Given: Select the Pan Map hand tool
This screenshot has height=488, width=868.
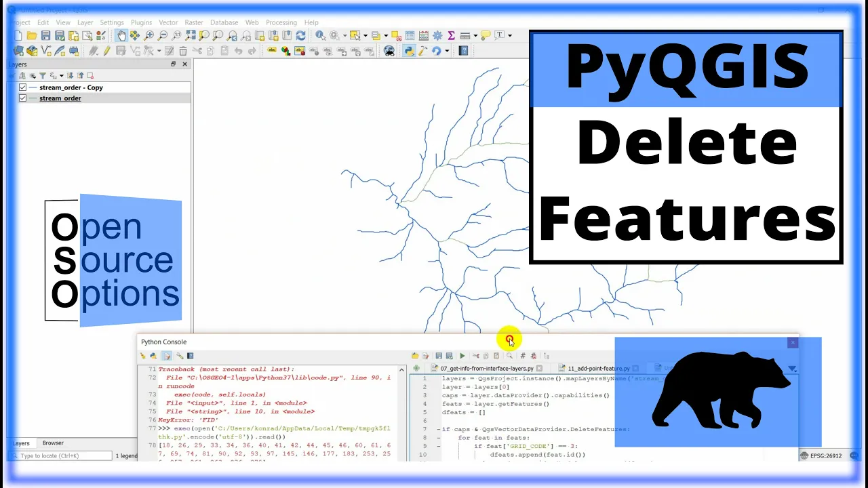Looking at the screenshot, I should tap(122, 35).
